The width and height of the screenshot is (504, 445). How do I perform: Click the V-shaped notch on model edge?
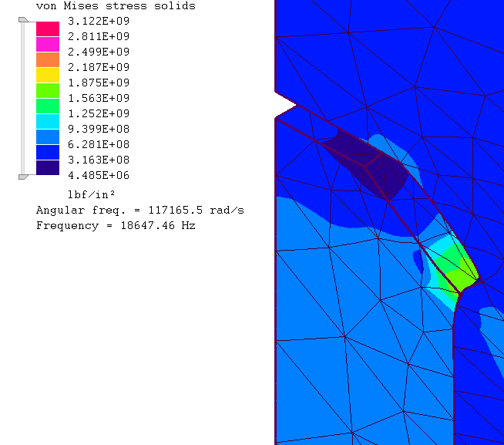pos(285,105)
